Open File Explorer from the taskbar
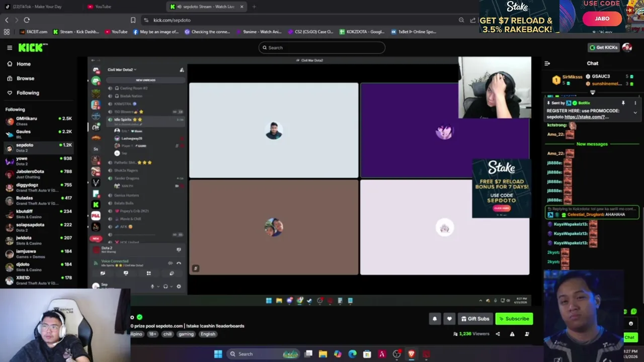Image resolution: width=644 pixels, height=362 pixels. 323,354
